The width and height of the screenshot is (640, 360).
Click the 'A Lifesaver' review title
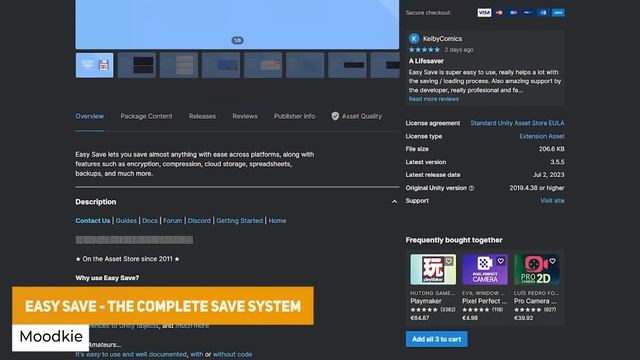[426, 61]
